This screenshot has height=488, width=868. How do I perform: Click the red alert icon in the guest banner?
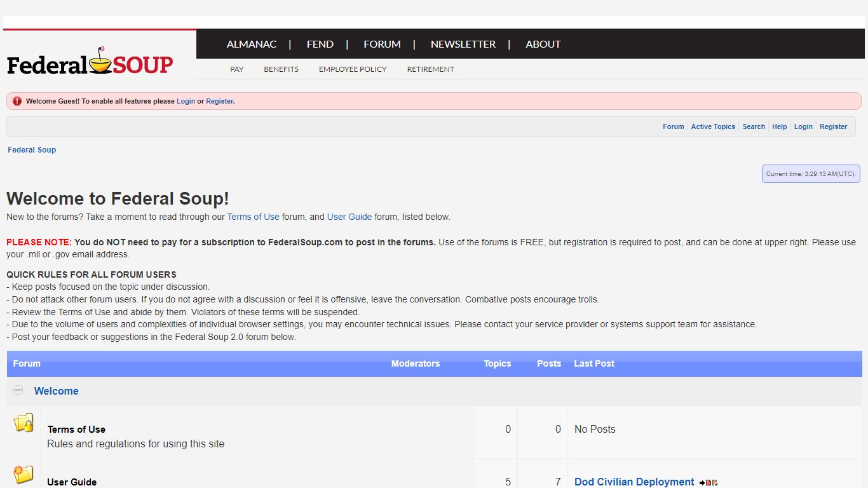[x=17, y=101]
